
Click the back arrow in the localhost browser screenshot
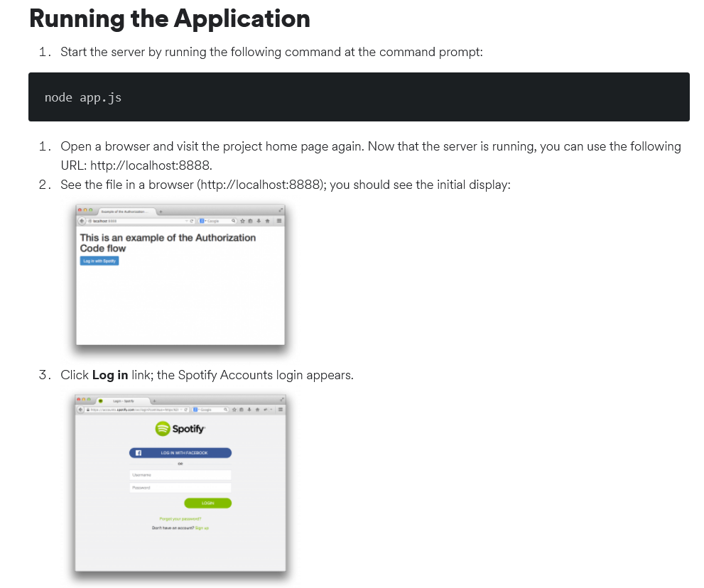(82, 221)
